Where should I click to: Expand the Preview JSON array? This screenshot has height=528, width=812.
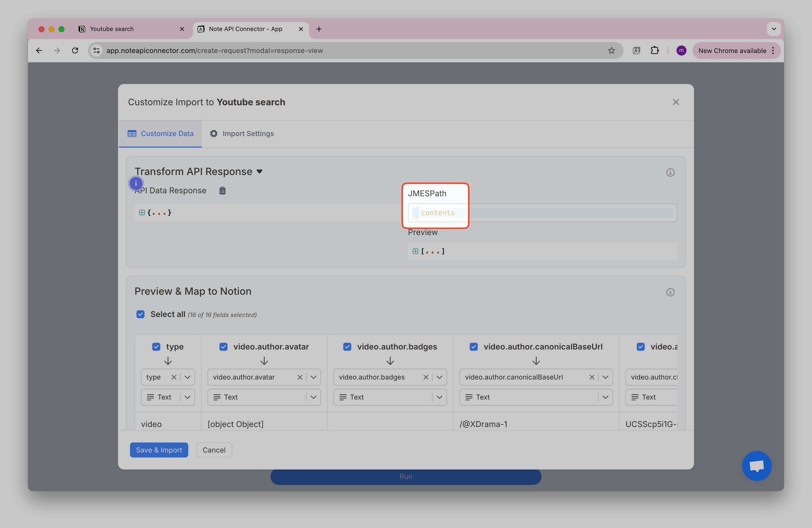(415, 251)
